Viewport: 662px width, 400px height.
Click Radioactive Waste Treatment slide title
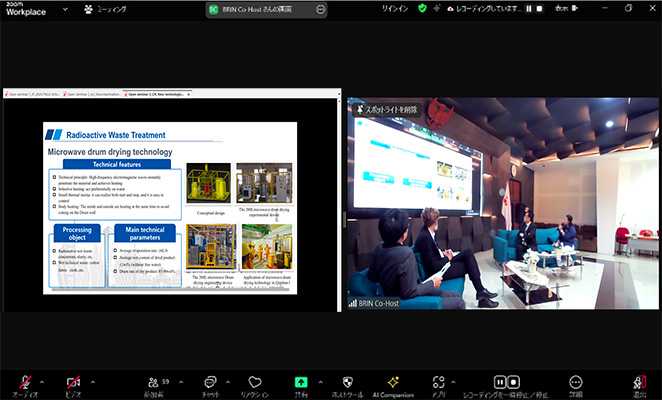click(116, 135)
